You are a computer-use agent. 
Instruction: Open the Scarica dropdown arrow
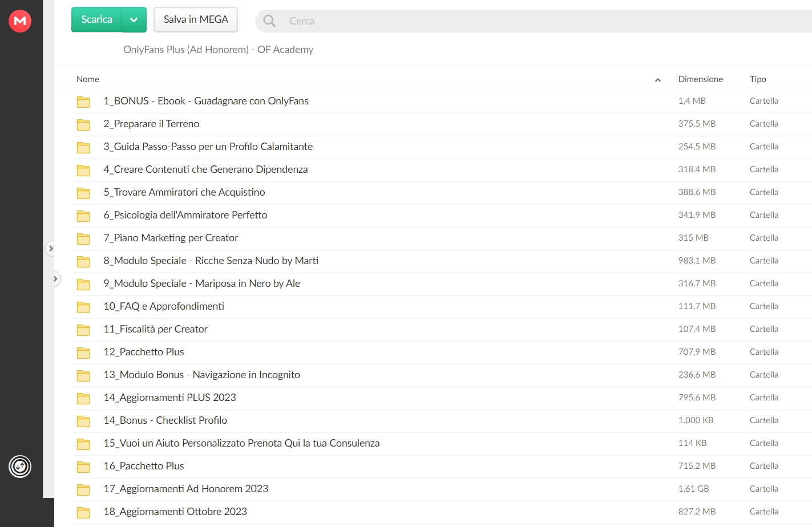[x=134, y=20]
